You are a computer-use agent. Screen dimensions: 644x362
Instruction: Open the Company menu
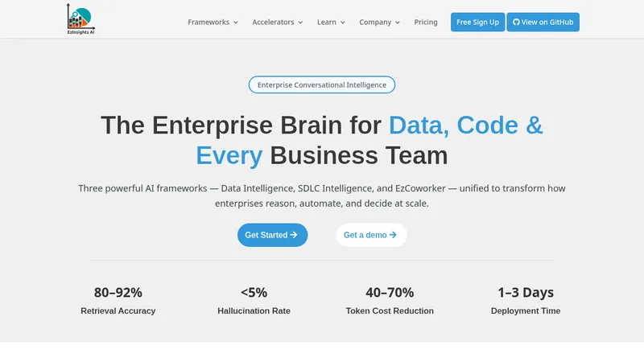pyautogui.click(x=379, y=23)
